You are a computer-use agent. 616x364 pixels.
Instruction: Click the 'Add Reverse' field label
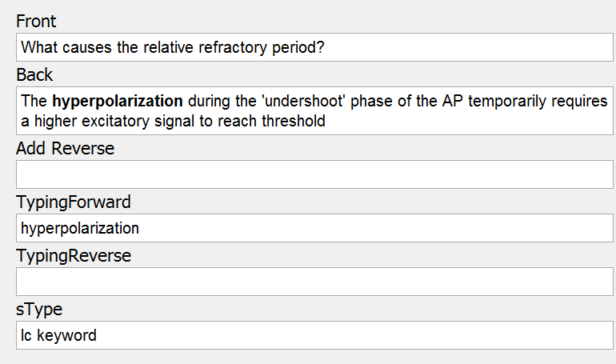(x=66, y=149)
